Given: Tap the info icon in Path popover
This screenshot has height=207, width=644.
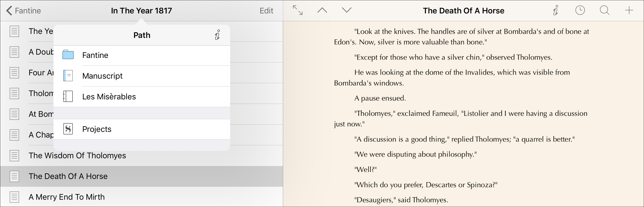Looking at the screenshot, I should 217,35.
